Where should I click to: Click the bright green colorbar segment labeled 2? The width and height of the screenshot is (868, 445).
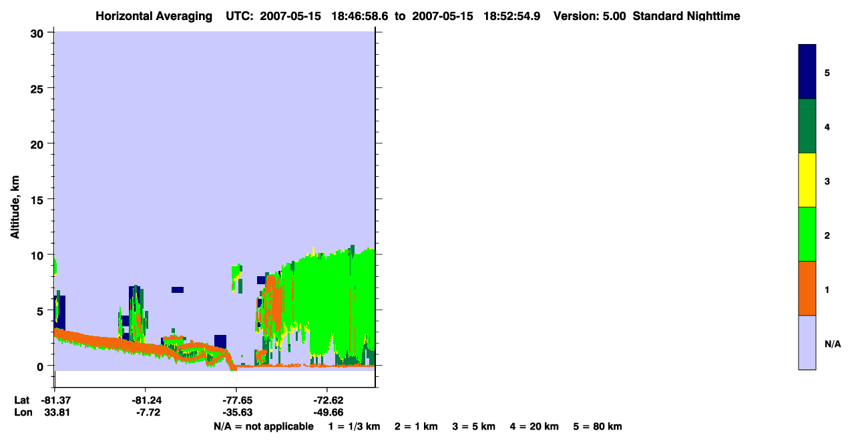coord(807,234)
